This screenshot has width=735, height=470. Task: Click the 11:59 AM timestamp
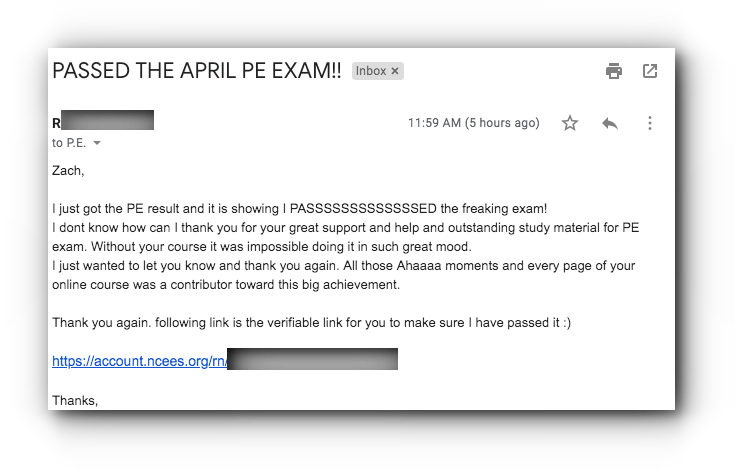click(473, 123)
